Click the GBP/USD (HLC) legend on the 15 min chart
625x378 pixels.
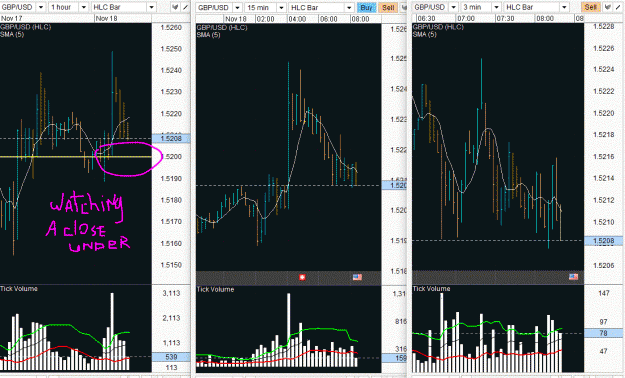pos(222,28)
